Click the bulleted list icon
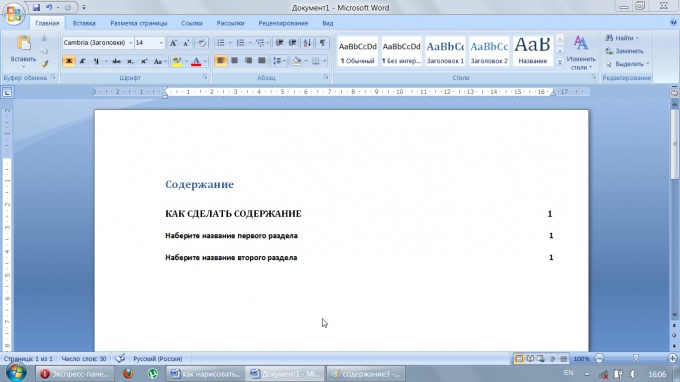The width and height of the screenshot is (680, 382). tap(221, 42)
